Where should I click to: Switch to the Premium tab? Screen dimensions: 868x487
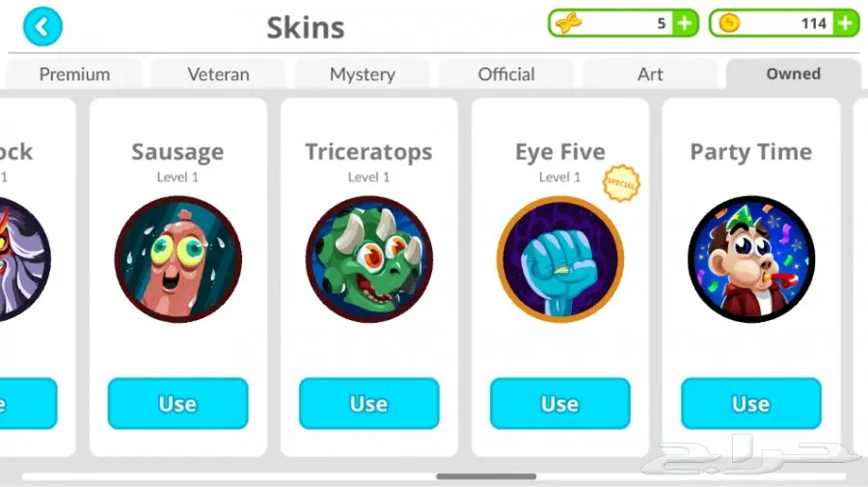pyautogui.click(x=74, y=73)
